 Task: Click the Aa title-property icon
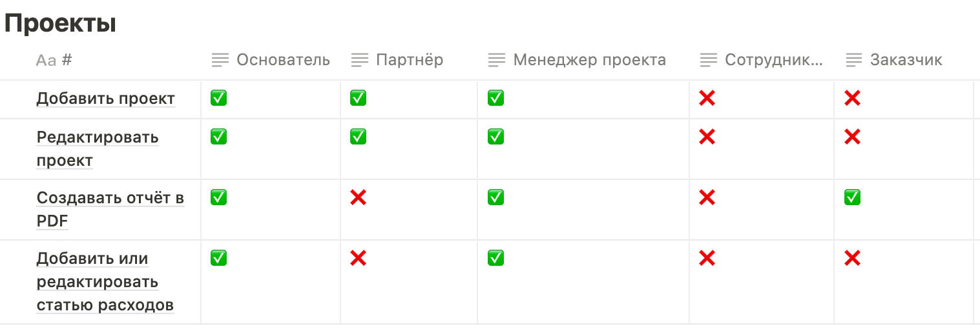tap(46, 61)
